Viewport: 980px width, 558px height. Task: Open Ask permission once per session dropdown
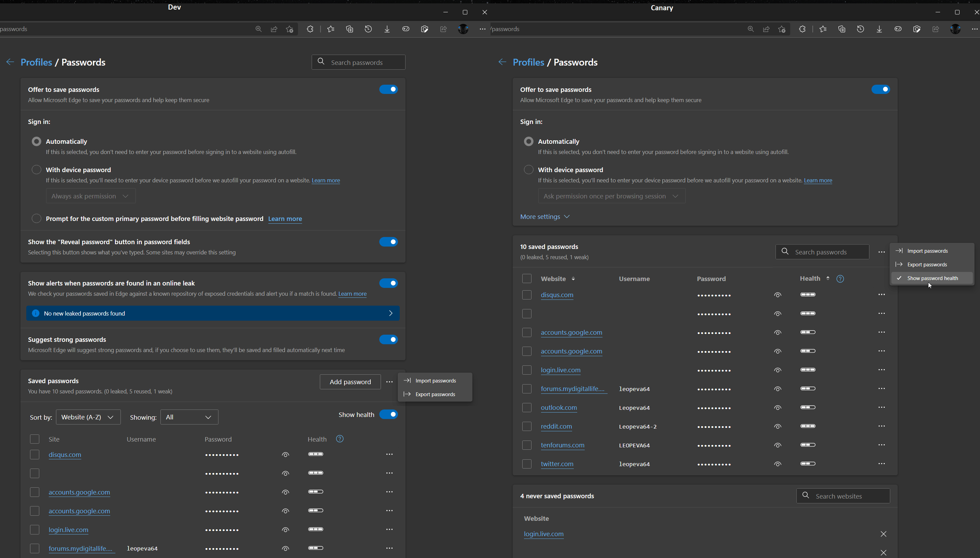(x=612, y=196)
